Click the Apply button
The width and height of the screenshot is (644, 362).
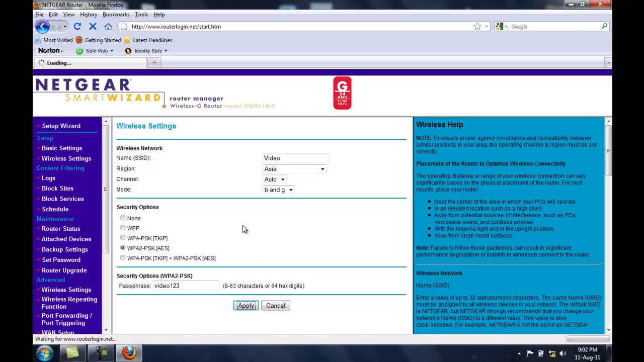click(246, 306)
